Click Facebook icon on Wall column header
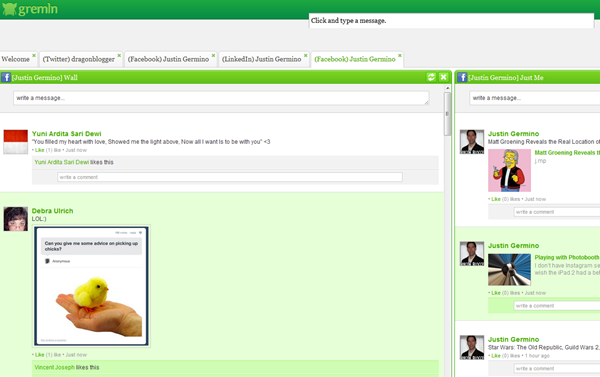600x377 pixels. point(6,77)
